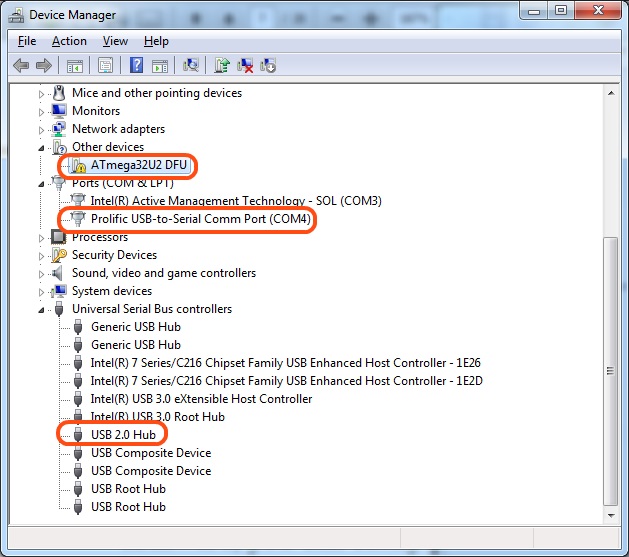Image resolution: width=629 pixels, height=557 pixels.
Task: Click the Mice and other pointing devices mouse icon
Action: (x=59, y=93)
